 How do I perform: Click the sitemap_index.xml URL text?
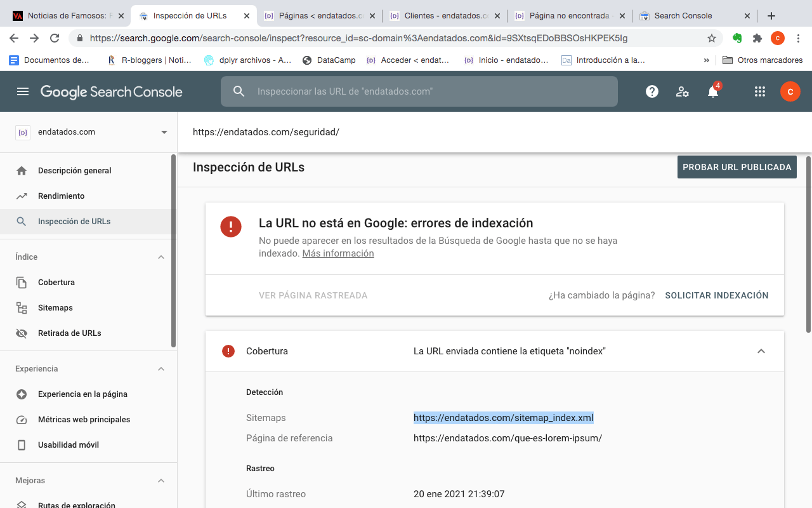[x=504, y=418]
